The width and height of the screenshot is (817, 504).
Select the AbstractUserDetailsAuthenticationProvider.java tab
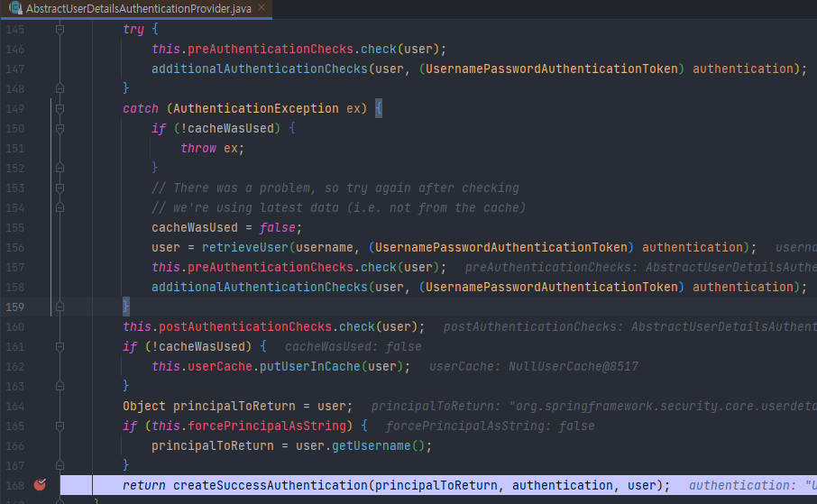coord(138,9)
